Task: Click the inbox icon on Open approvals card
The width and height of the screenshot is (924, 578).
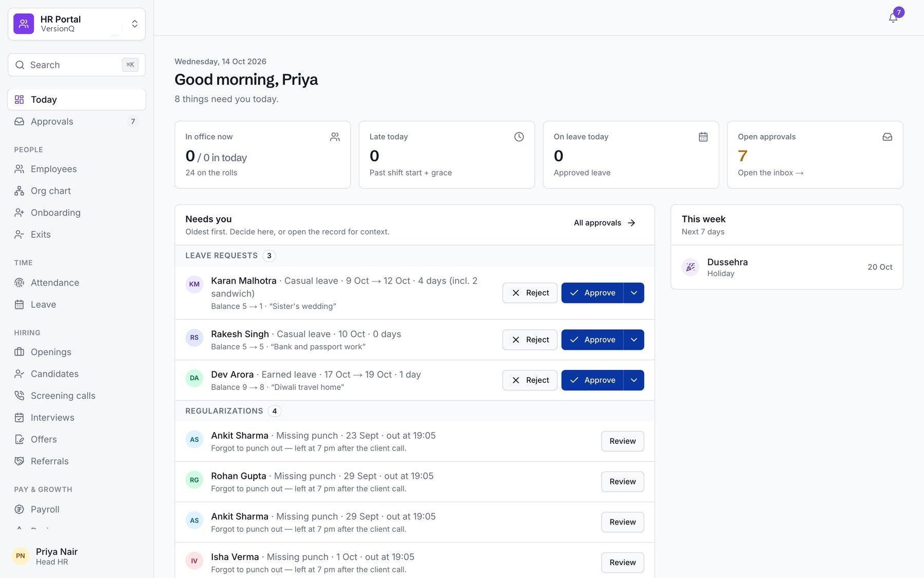Action: [x=887, y=137]
